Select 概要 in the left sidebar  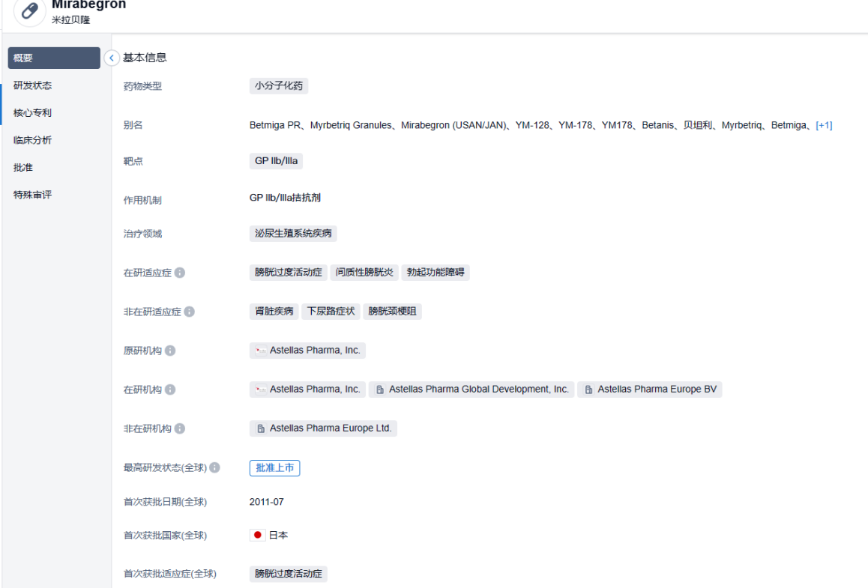[x=54, y=58]
